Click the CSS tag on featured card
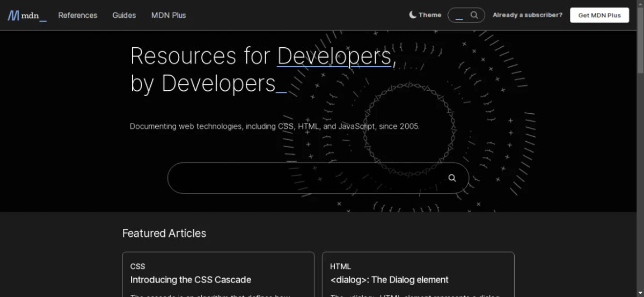This screenshot has width=644, height=297. pyautogui.click(x=137, y=266)
